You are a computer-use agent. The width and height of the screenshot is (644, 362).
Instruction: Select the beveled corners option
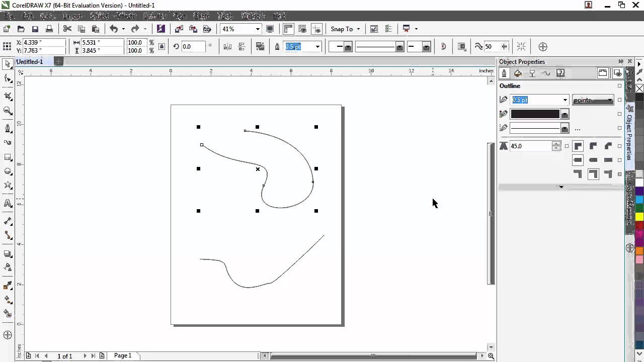[x=608, y=146]
